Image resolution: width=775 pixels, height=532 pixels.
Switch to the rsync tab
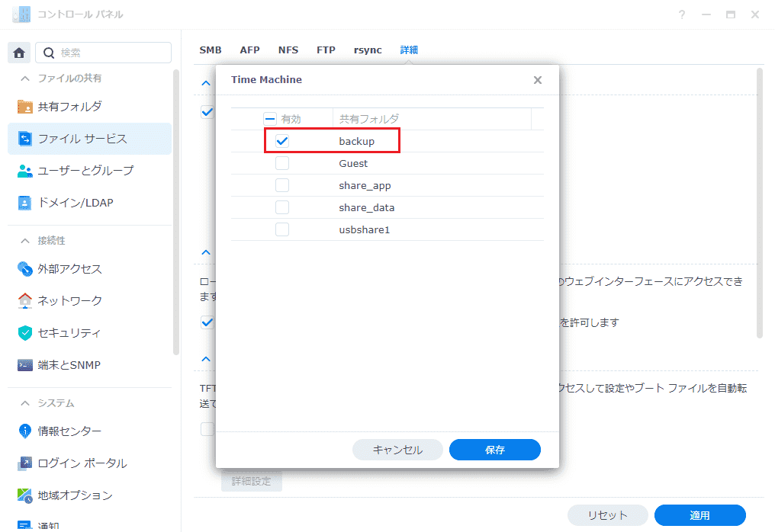(368, 50)
